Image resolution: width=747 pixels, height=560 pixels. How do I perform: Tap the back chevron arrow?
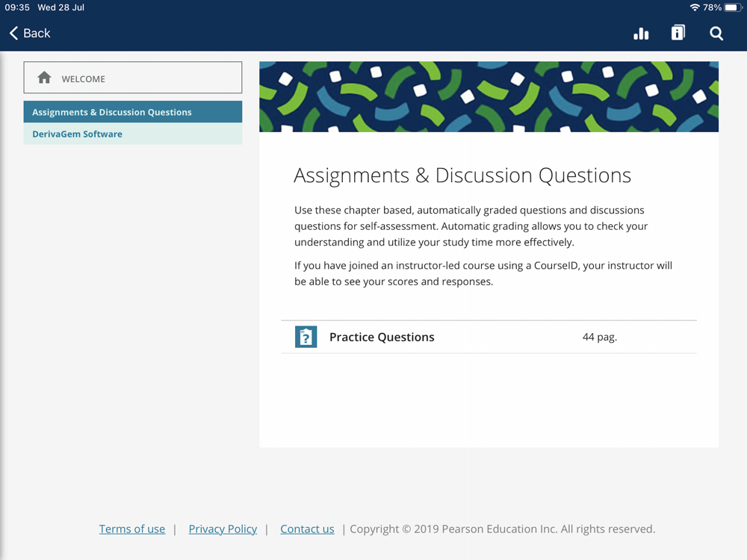13,33
